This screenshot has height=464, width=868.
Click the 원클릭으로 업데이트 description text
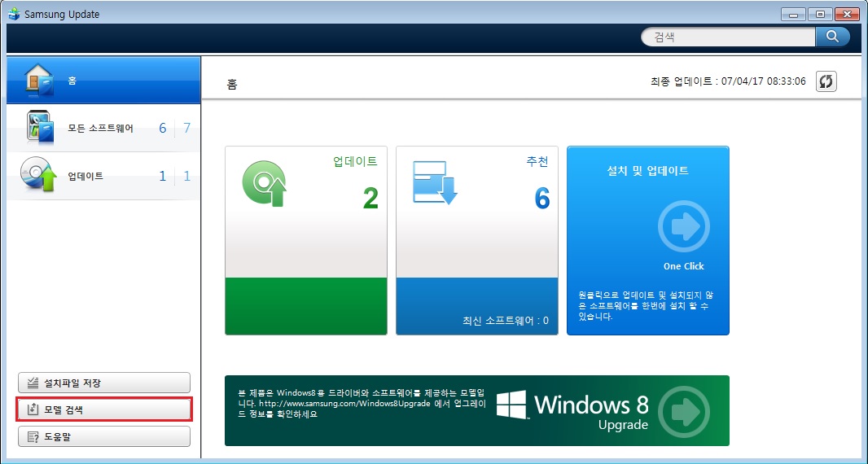(x=646, y=305)
